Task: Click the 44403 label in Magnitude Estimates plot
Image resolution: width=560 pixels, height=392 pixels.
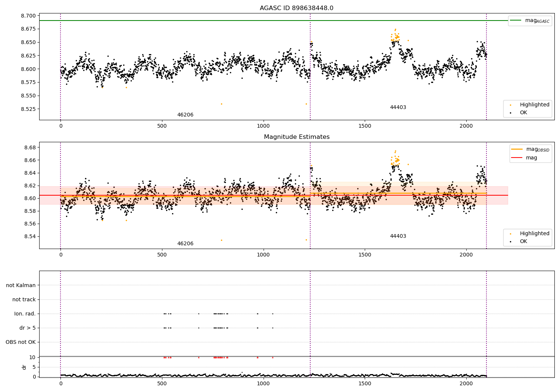Action: click(x=398, y=236)
